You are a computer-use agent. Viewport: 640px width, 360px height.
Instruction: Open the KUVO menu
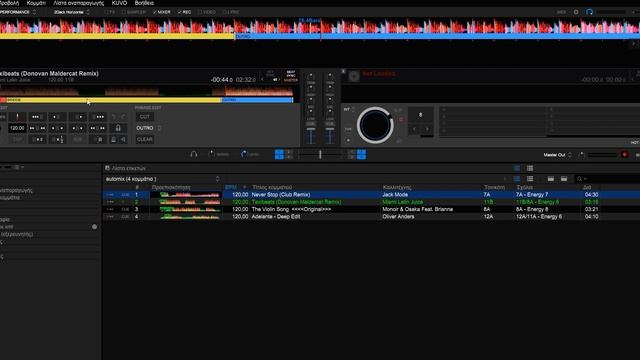pyautogui.click(x=119, y=3)
